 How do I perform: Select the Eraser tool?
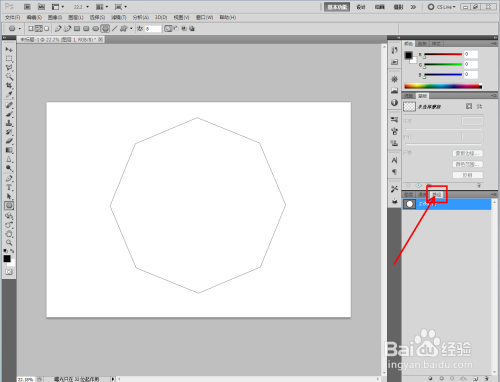[x=9, y=141]
